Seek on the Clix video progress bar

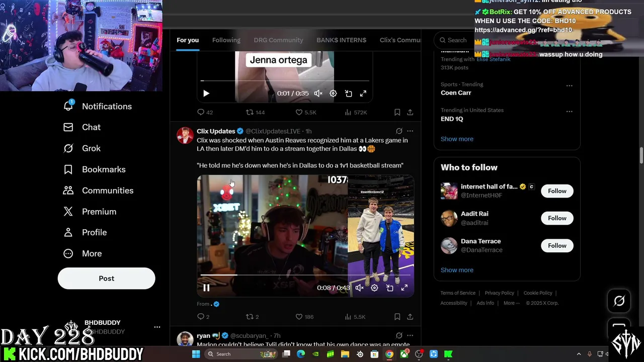tap(305, 275)
